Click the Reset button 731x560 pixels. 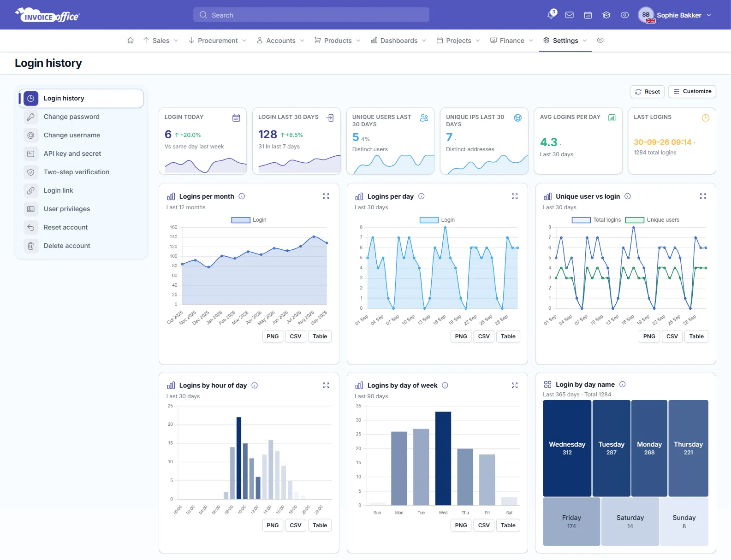pos(647,91)
